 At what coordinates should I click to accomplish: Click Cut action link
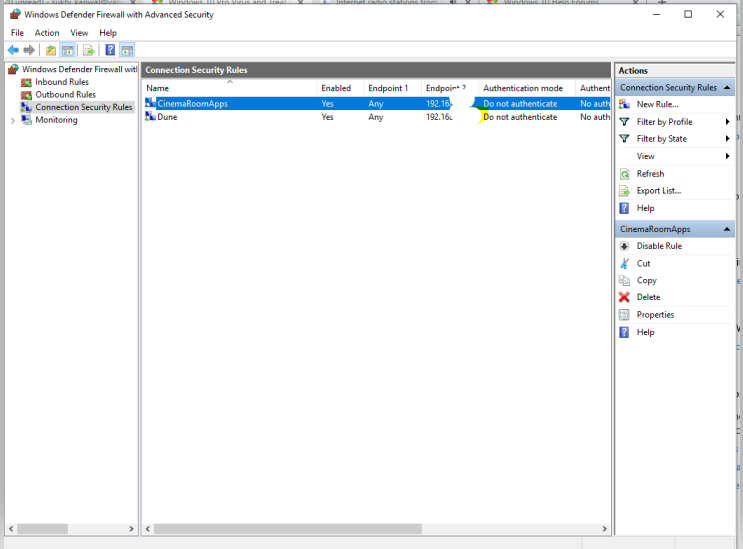643,263
